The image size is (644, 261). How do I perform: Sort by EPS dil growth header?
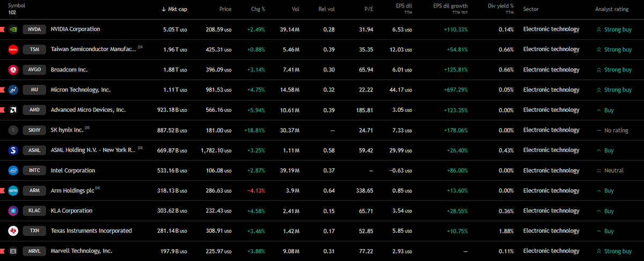click(x=450, y=8)
